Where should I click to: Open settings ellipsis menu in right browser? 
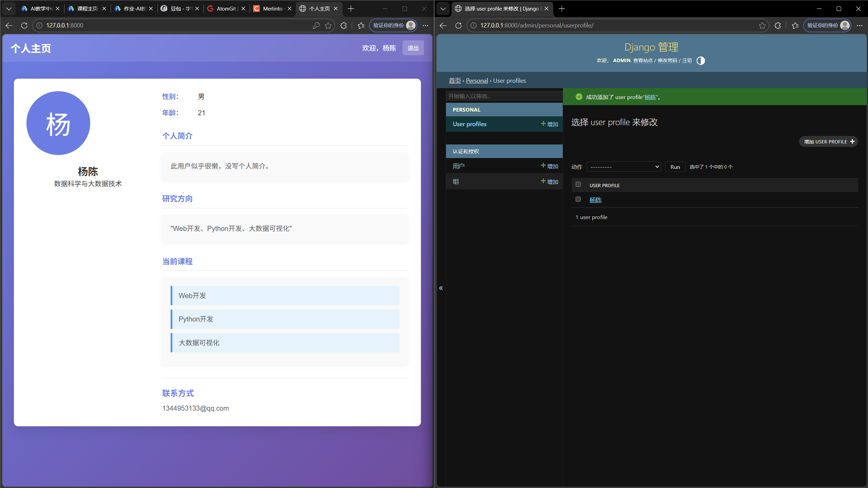(x=860, y=25)
